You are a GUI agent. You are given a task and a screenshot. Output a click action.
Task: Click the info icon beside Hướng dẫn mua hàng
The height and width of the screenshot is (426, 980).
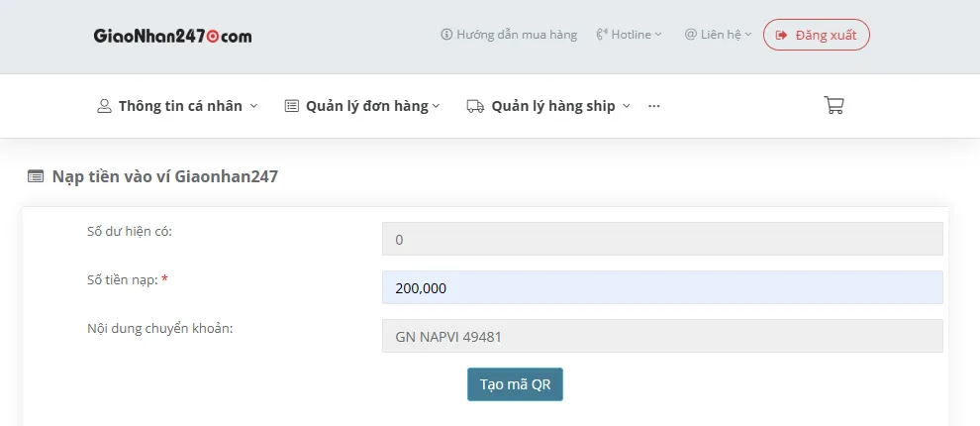[x=446, y=35]
